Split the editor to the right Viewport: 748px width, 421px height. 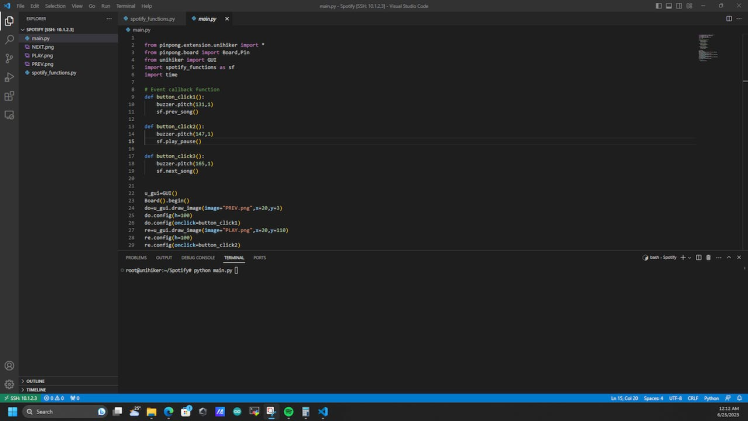point(728,18)
